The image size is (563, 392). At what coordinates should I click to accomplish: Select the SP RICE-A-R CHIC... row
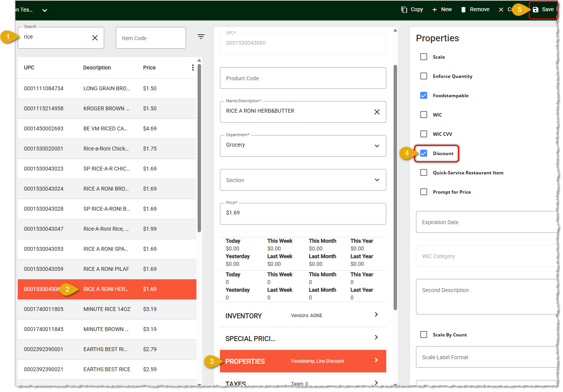(x=107, y=169)
